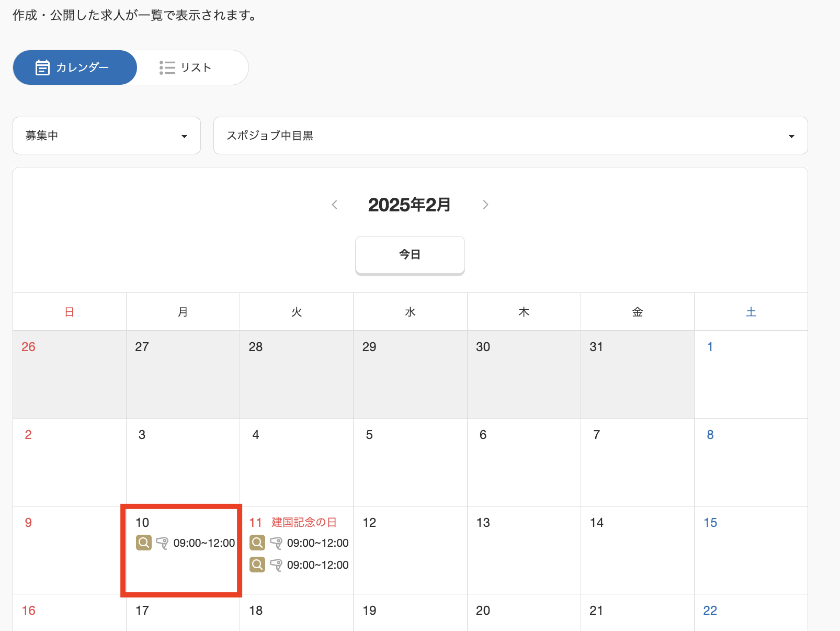Screen dimensions: 840x631
Task: Open the second 09:00~12:00 job on February 11
Action: coord(317,565)
